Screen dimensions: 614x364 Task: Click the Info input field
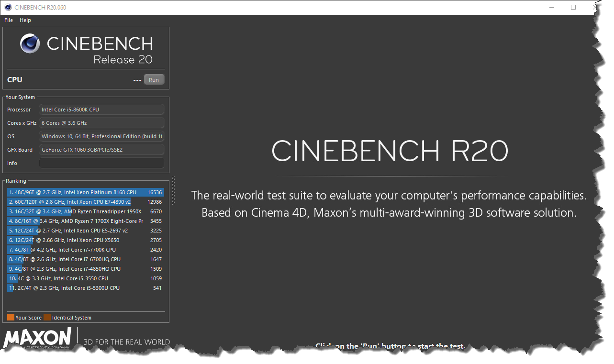pos(101,163)
